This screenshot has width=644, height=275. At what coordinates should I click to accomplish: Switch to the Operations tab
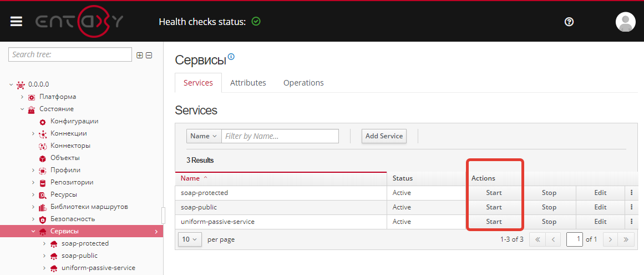click(303, 83)
